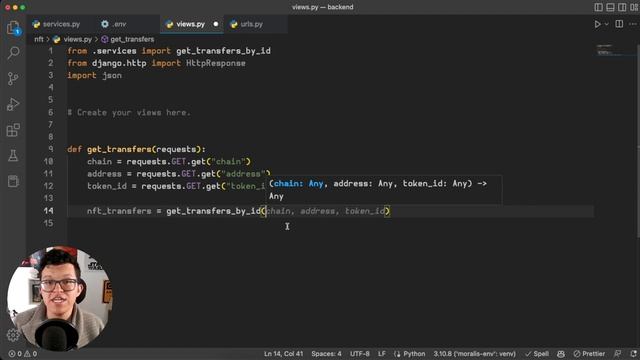Click nft_transfers variable on line 14
The height and width of the screenshot is (360, 640).
point(119,211)
